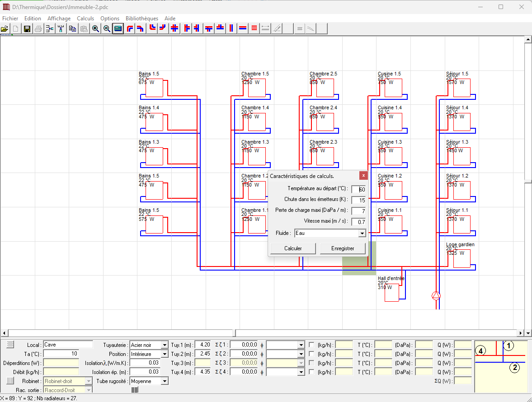Toggle the checkbox on the Tuy.4 row

(311, 372)
